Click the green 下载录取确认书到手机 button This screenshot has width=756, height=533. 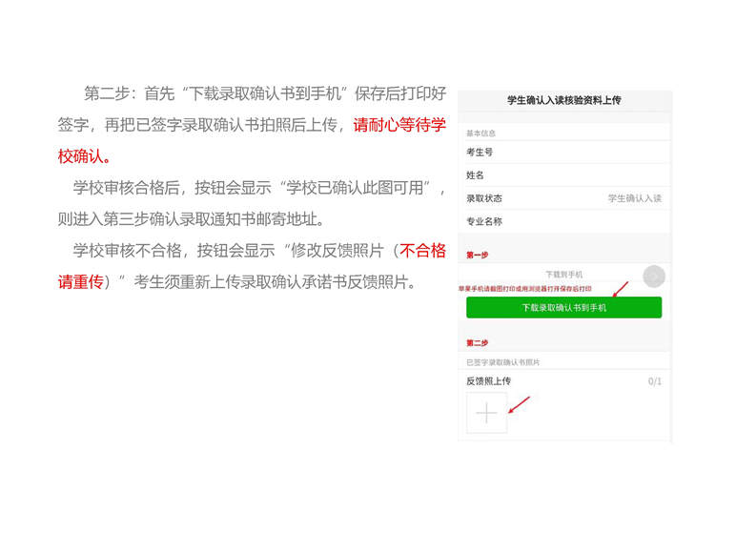[x=563, y=307]
